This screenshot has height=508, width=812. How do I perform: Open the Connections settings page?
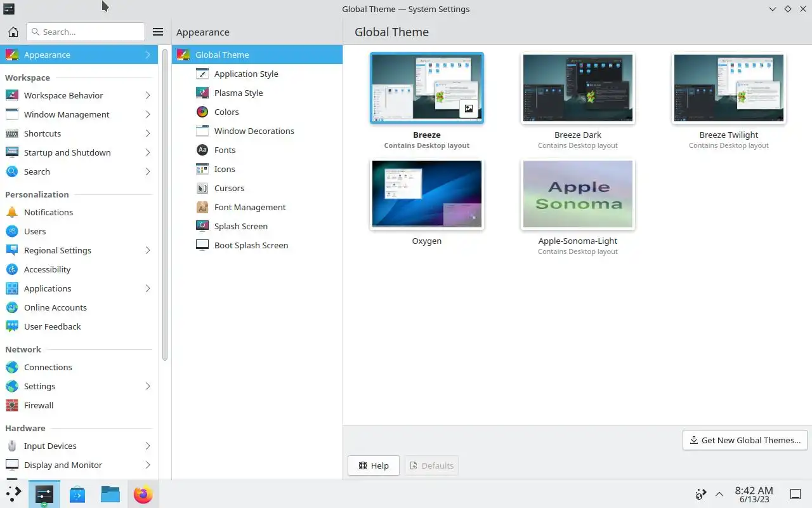(x=79, y=367)
